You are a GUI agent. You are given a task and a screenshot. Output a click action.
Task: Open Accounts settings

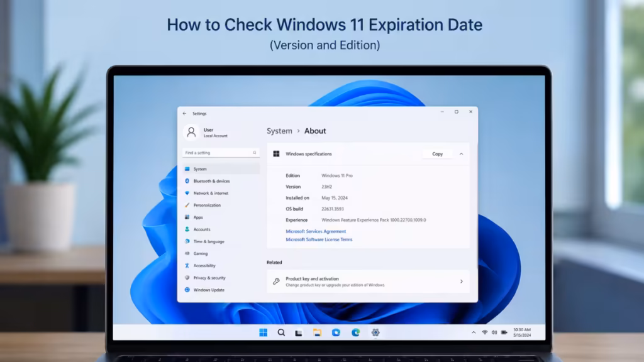point(202,229)
